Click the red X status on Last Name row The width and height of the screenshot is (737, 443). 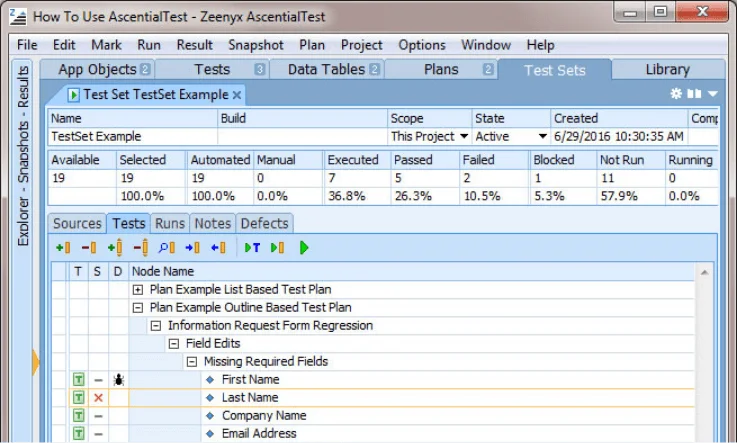pos(98,398)
